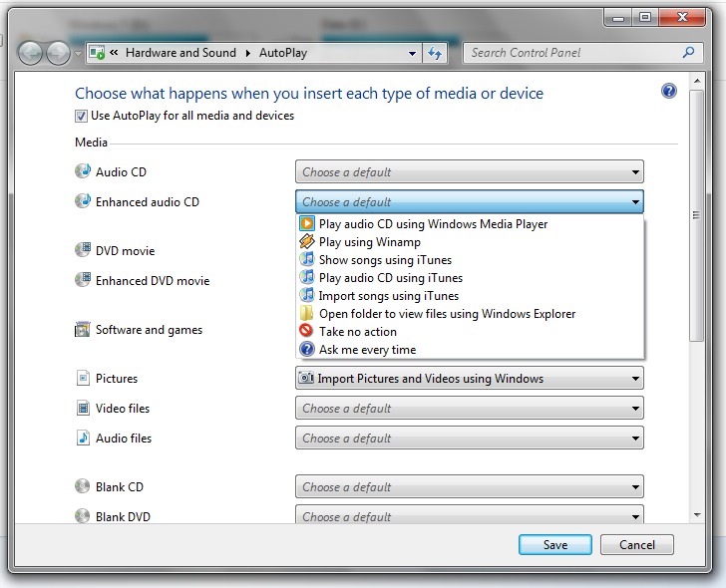Click the Enhanced DVD movie label

tap(153, 281)
